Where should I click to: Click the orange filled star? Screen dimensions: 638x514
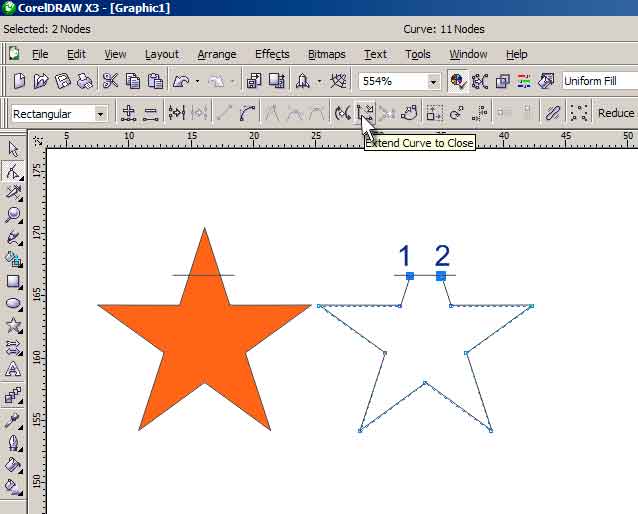click(205, 334)
